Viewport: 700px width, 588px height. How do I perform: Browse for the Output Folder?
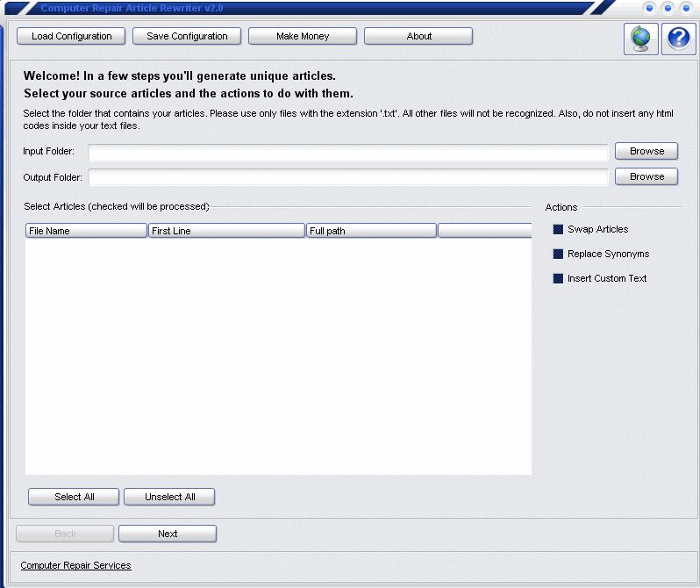[x=646, y=176]
